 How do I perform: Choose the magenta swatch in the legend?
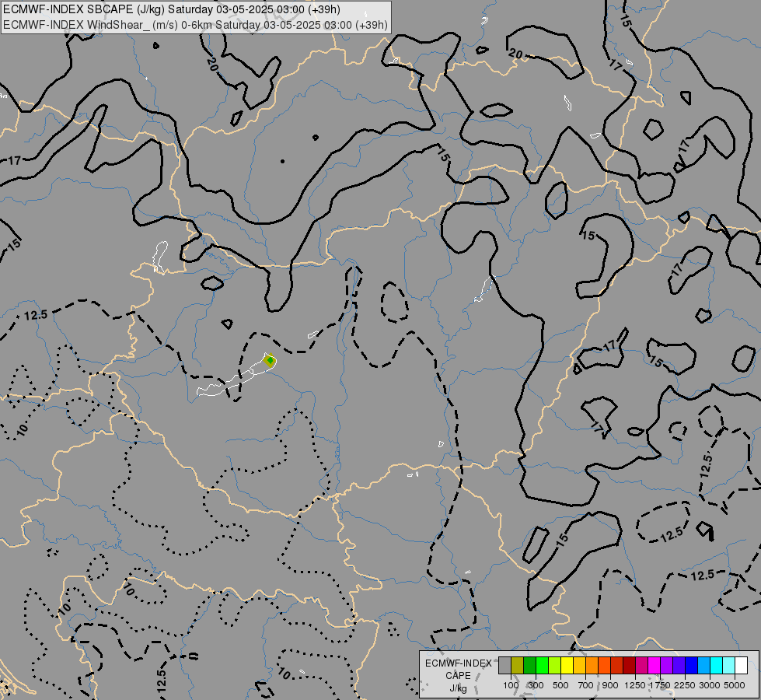[x=655, y=666]
